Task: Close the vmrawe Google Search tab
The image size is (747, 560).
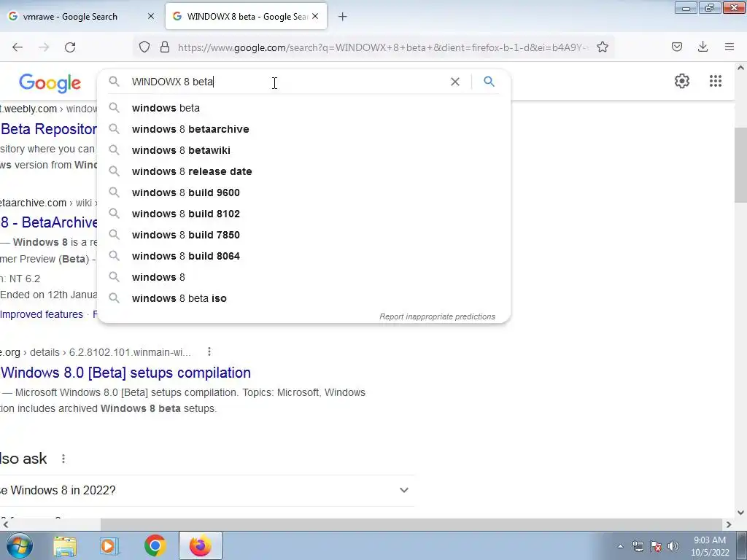Action: [x=150, y=16]
